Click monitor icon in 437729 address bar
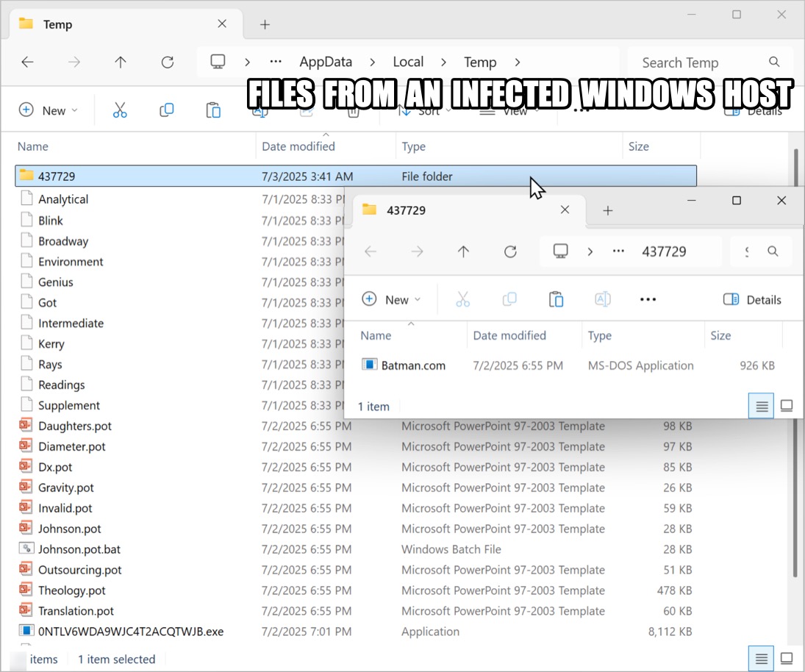This screenshot has width=805, height=672. tap(560, 251)
